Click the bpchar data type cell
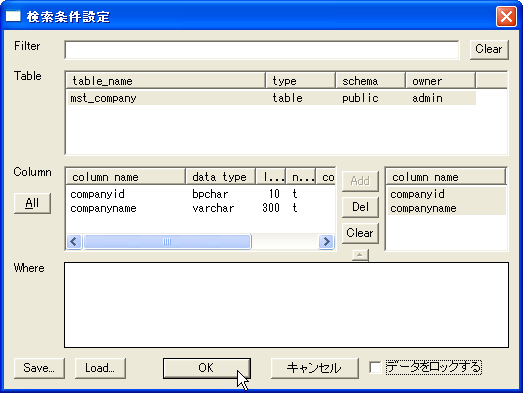Viewport: 523px width, 393px height. point(210,194)
